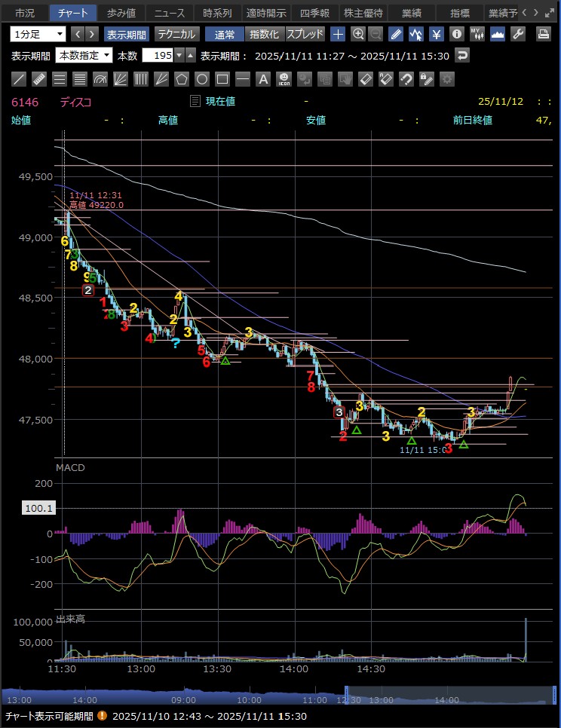Viewport: 561px width, 728px height.
Task: Select the circle drawing tool
Action: pos(202,79)
